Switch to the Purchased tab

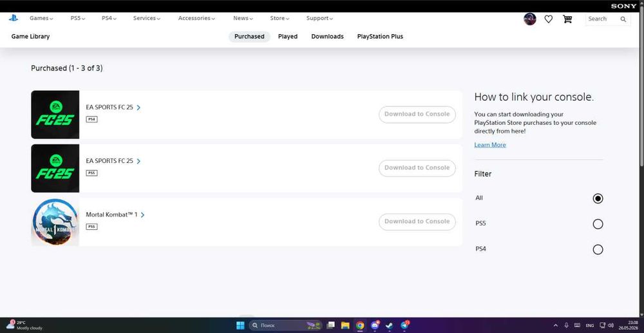(x=249, y=37)
